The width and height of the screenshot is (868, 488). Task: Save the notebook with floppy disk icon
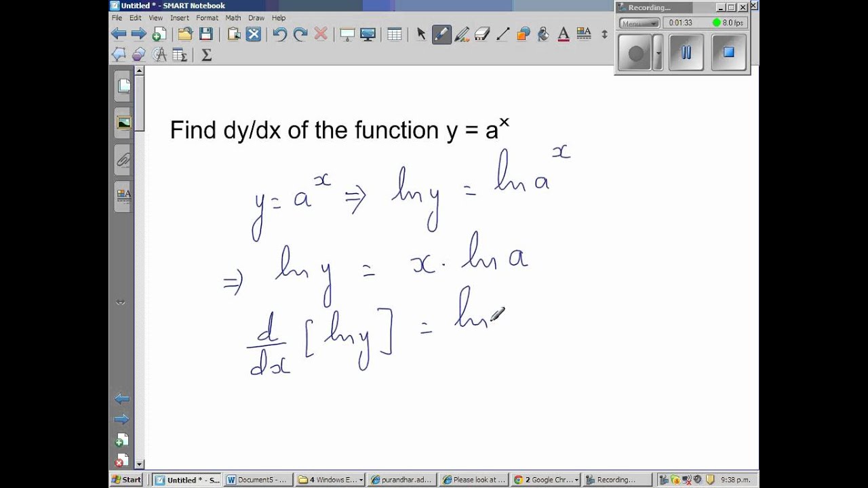[x=205, y=34]
